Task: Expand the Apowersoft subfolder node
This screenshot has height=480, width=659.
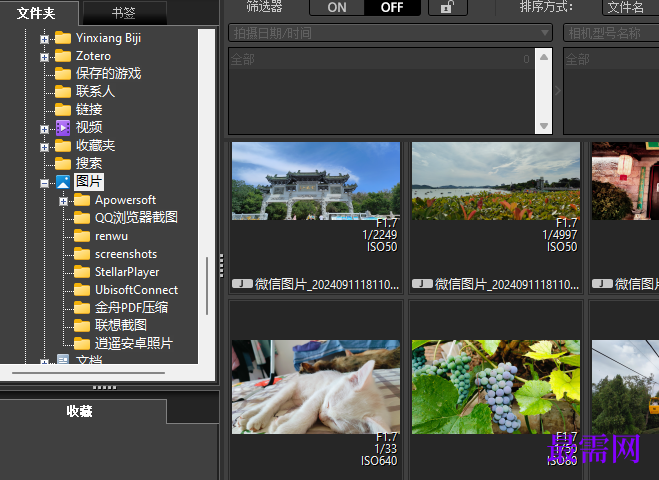Action: click(63, 202)
